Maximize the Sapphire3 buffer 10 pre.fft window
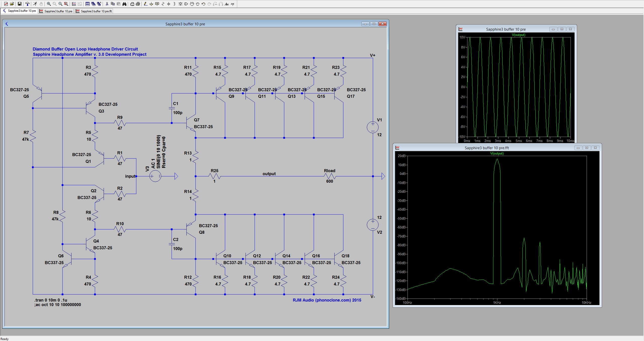This screenshot has height=341, width=644. (587, 148)
